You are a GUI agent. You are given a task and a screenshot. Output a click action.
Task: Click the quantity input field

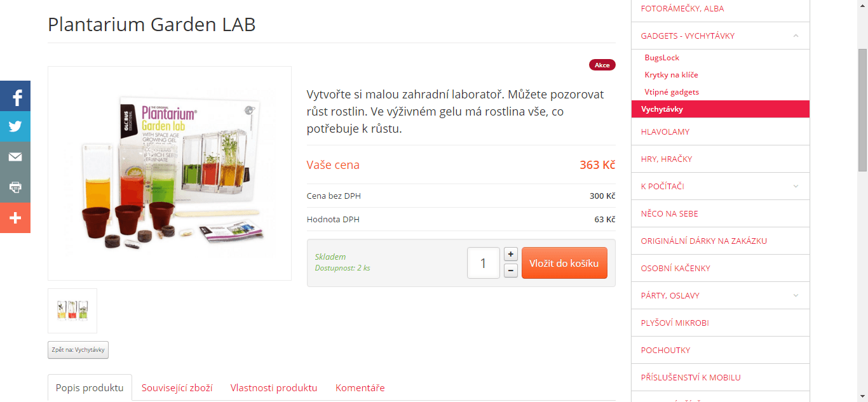coord(484,263)
